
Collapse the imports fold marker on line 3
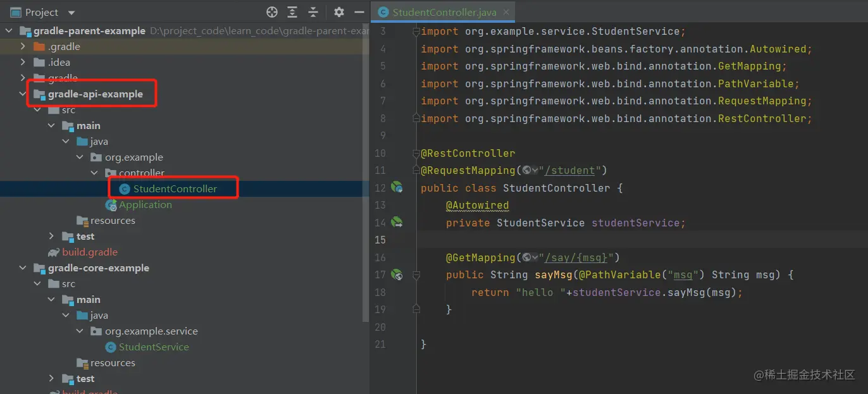[416, 31]
